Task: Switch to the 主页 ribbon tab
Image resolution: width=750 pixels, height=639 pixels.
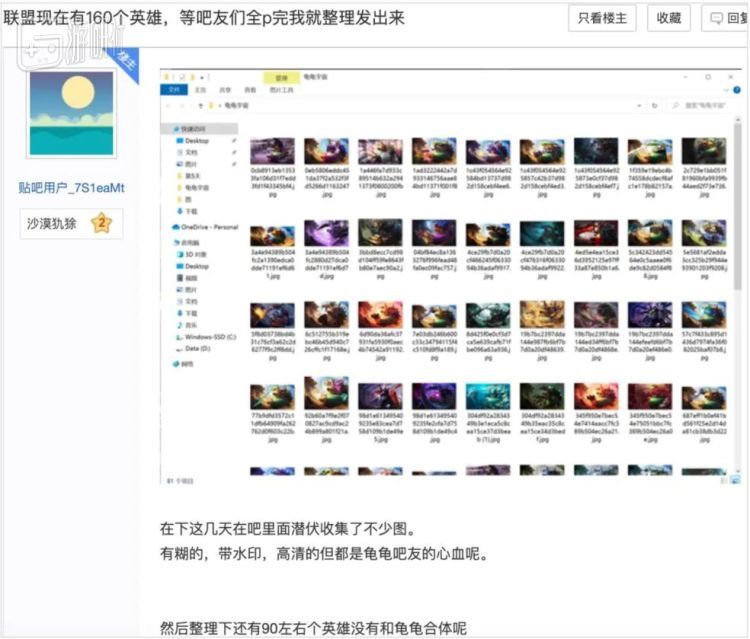Action: [200, 89]
